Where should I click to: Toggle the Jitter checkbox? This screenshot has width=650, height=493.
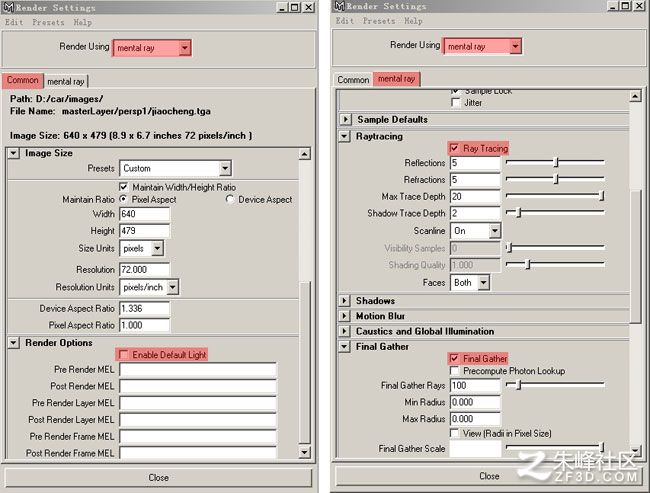(456, 103)
